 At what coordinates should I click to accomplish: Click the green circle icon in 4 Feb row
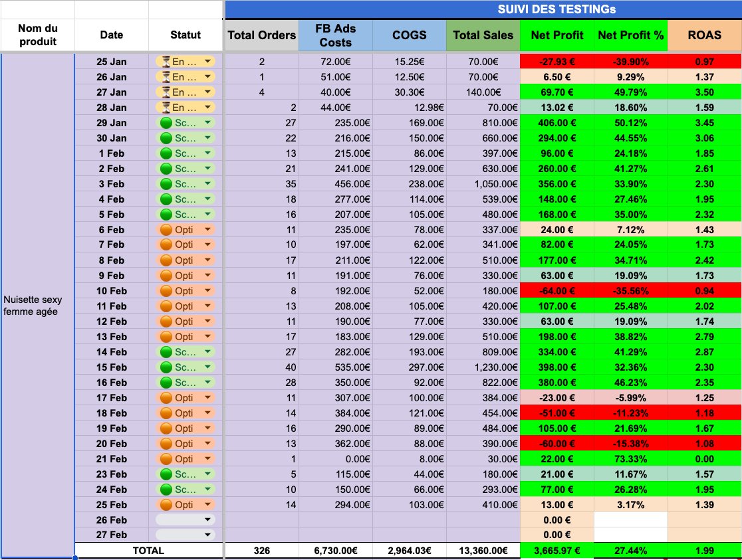click(166, 199)
